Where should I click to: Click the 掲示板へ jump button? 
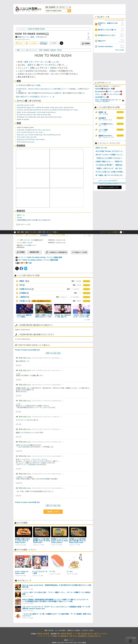click(x=54, y=43)
